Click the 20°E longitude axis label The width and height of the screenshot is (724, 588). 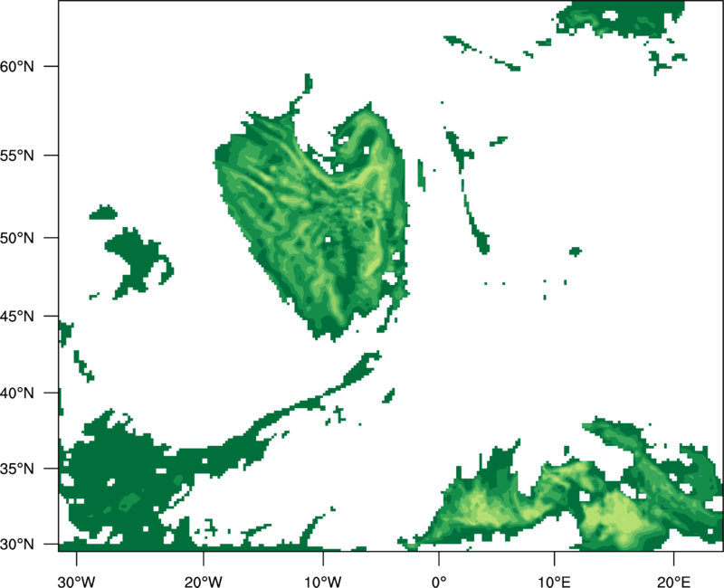(x=673, y=582)
